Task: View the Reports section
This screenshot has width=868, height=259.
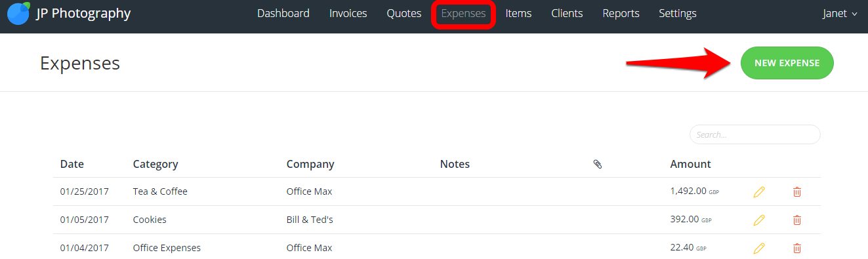Action: [x=621, y=14]
